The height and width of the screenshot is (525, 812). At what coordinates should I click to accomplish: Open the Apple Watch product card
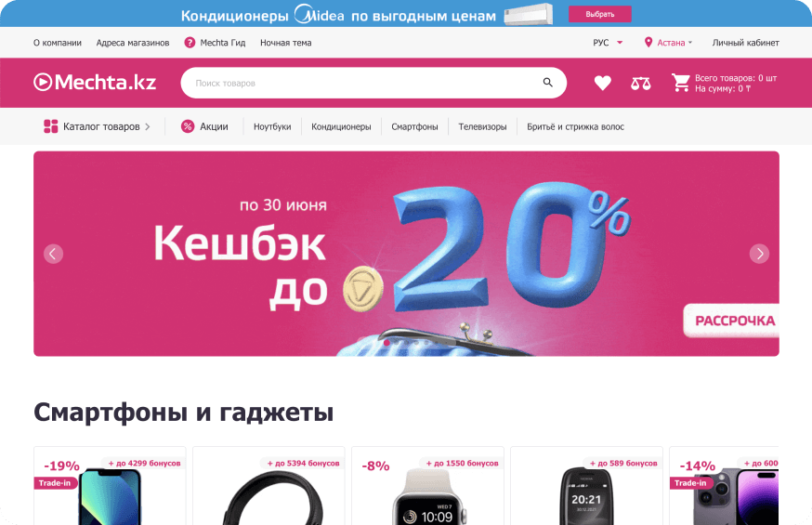coord(427,486)
